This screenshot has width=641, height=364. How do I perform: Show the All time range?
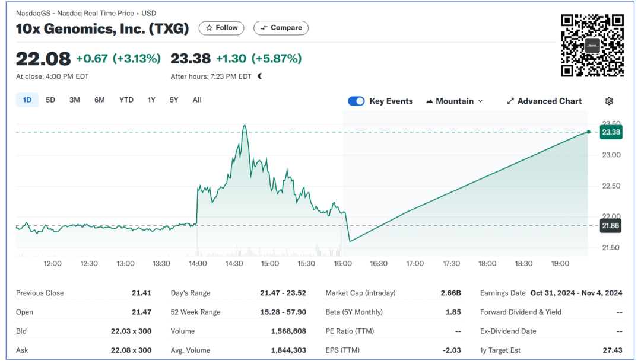pyautogui.click(x=197, y=100)
